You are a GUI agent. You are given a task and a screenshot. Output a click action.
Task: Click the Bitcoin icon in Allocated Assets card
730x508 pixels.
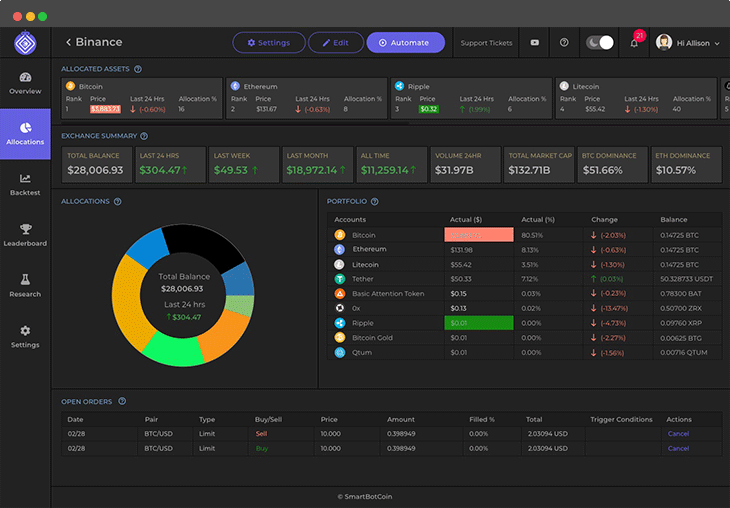click(x=70, y=86)
